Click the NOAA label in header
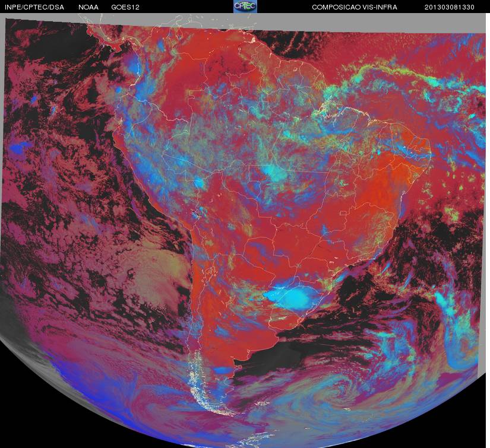 point(88,7)
